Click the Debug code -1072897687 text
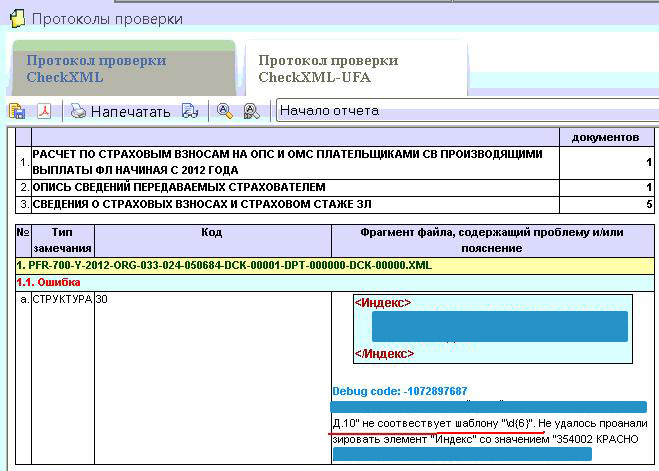659x471 pixels. (400, 391)
